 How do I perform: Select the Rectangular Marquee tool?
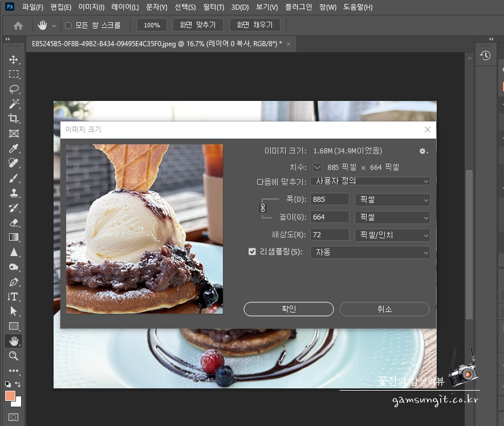coord(14,74)
